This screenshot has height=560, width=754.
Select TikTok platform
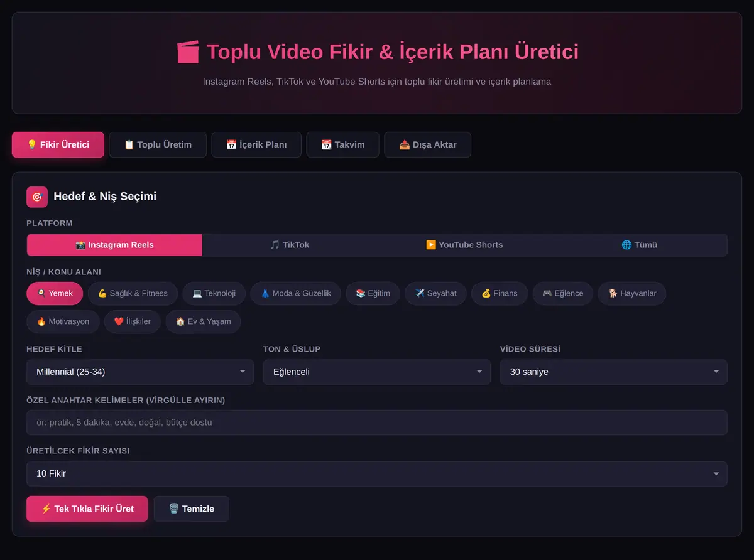[x=290, y=245]
